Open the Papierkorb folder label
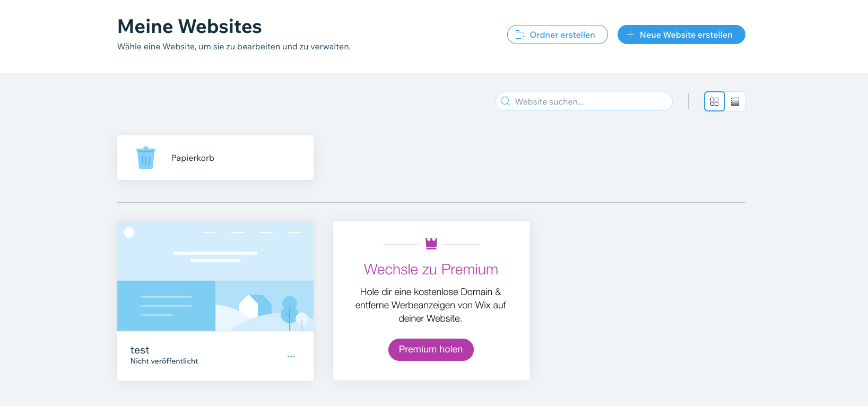This screenshot has width=868, height=406. 193,158
